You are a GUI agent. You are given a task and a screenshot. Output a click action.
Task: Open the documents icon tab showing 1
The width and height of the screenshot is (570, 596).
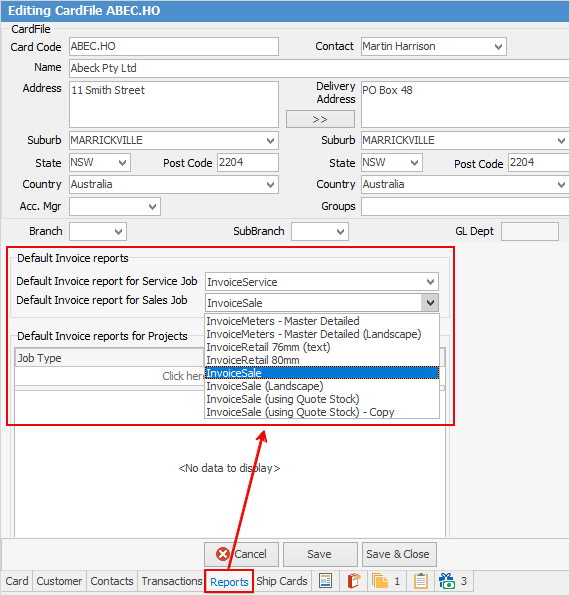pyautogui.click(x=386, y=581)
